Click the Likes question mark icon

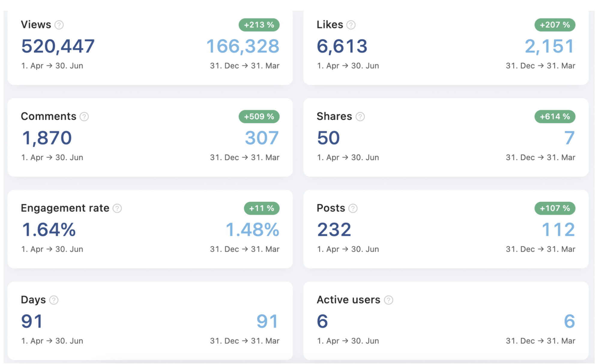tap(351, 25)
